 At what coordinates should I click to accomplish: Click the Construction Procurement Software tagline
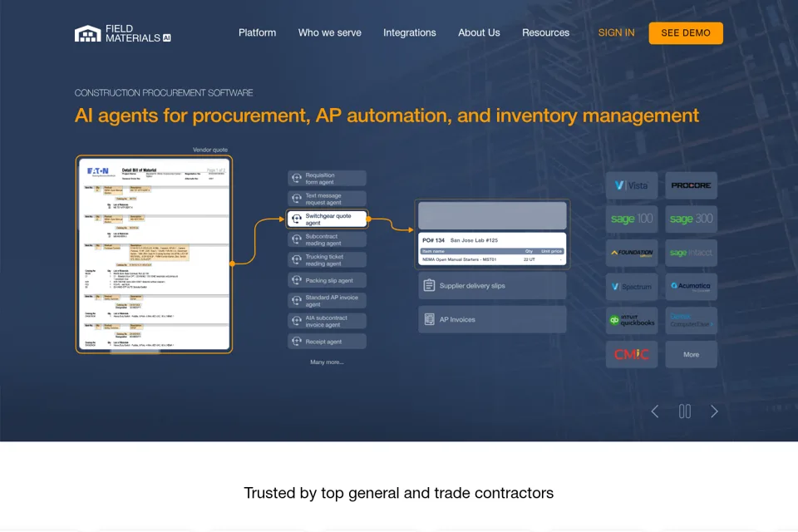(x=164, y=92)
